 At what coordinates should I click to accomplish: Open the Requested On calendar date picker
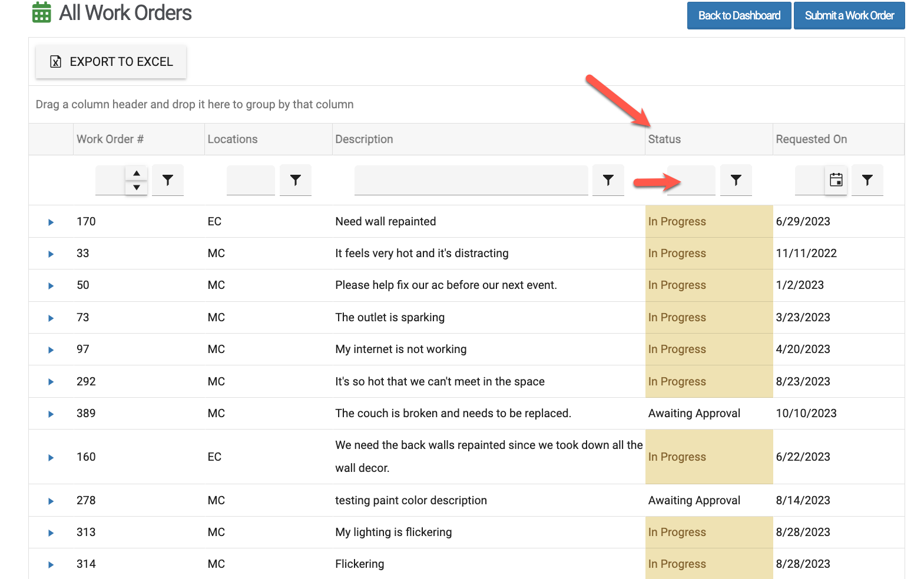[836, 180]
